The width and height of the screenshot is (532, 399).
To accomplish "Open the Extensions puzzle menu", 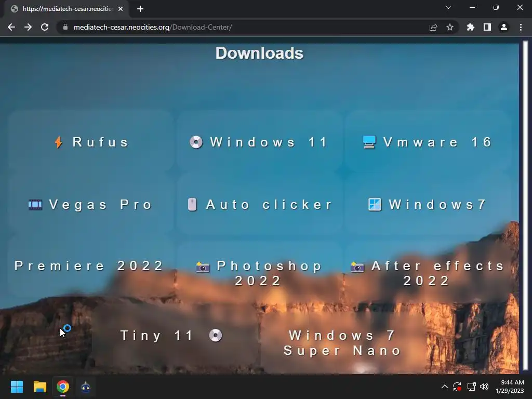I will (x=471, y=27).
